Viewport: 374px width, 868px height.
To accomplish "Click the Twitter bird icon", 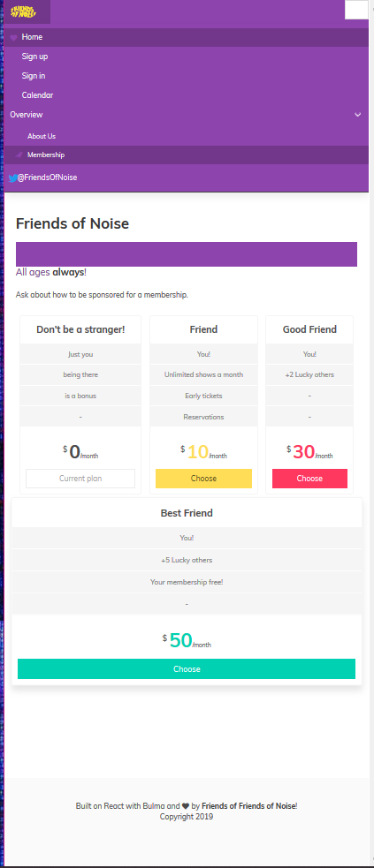I will [12, 178].
